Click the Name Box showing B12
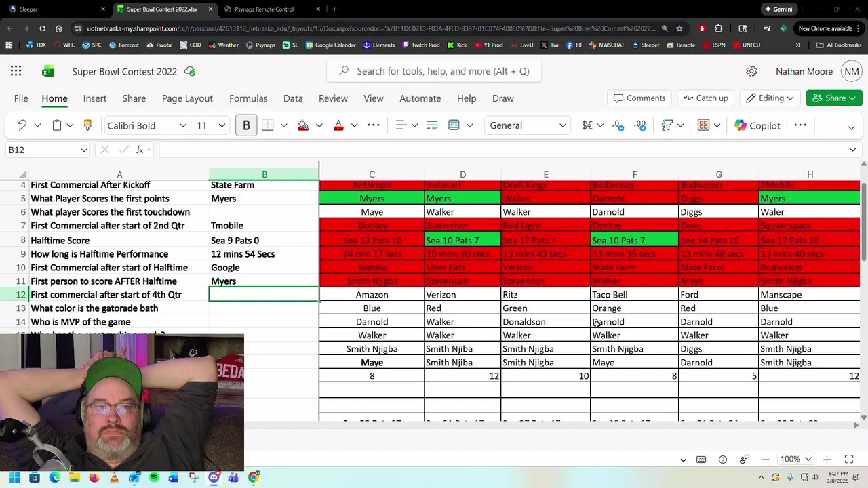Image resolution: width=868 pixels, height=488 pixels. (47, 150)
